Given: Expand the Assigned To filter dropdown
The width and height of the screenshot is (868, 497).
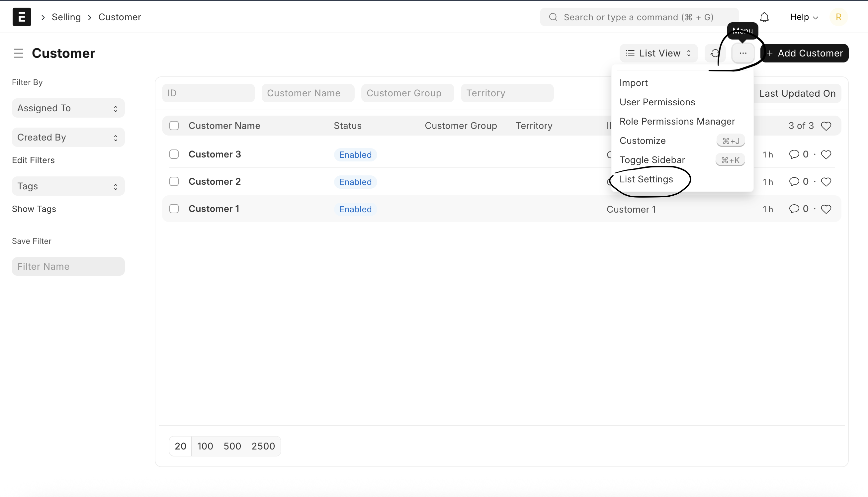Looking at the screenshot, I should (x=68, y=108).
